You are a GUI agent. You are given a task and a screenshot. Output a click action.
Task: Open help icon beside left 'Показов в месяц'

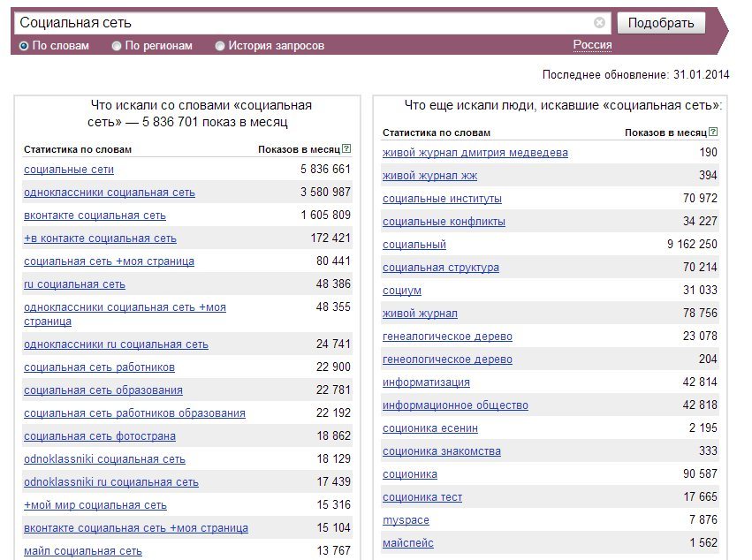[346, 148]
